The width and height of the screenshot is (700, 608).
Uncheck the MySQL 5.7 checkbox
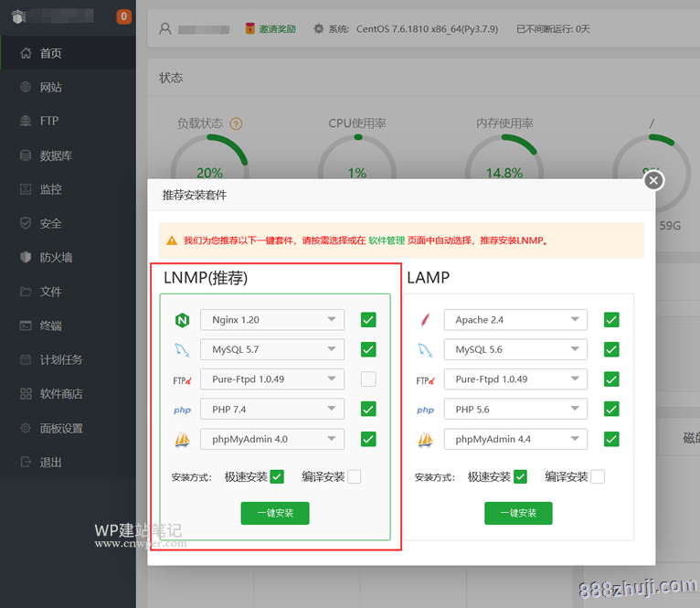coord(368,349)
